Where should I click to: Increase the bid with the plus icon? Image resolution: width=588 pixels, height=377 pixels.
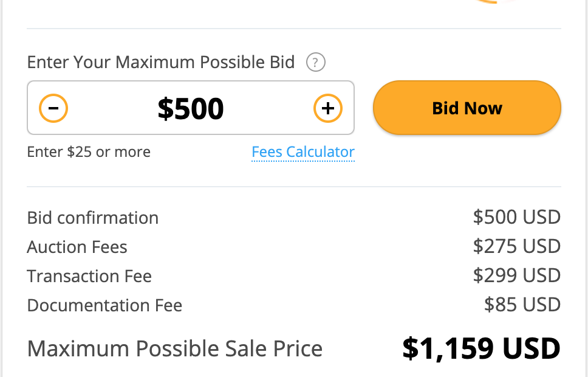328,108
